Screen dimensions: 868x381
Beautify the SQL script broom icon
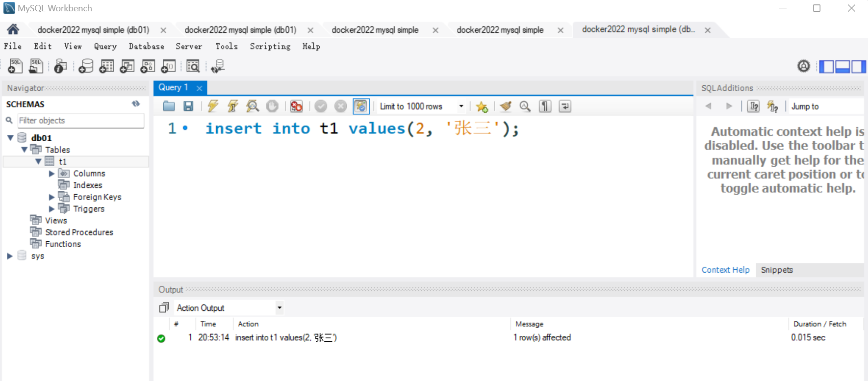tap(506, 106)
